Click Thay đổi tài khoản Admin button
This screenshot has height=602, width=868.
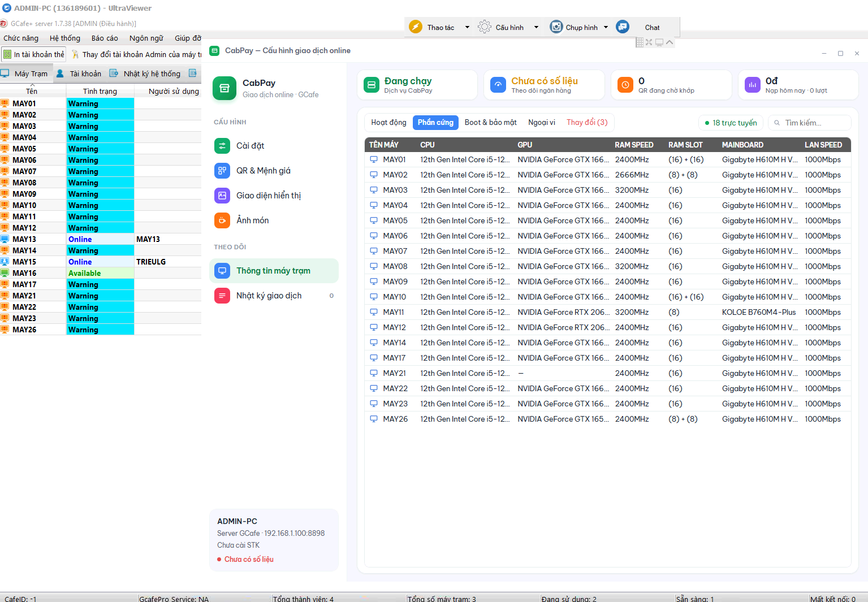click(x=136, y=54)
